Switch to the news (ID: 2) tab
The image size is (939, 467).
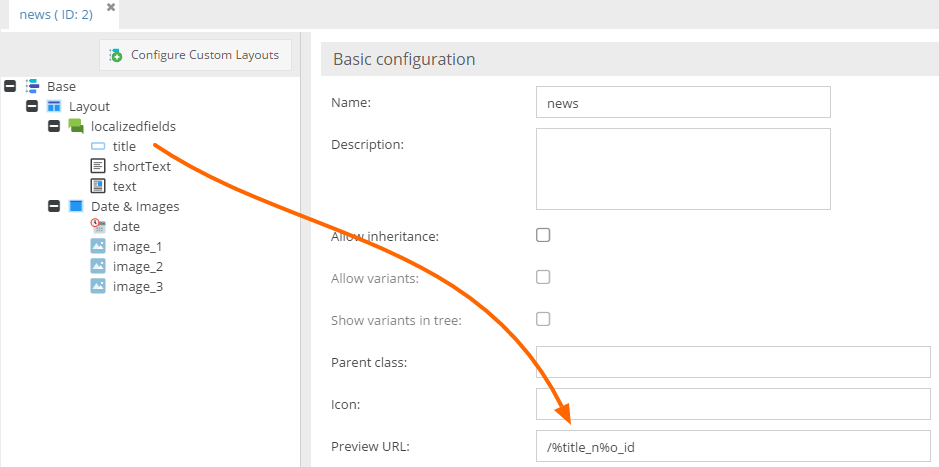pos(58,14)
